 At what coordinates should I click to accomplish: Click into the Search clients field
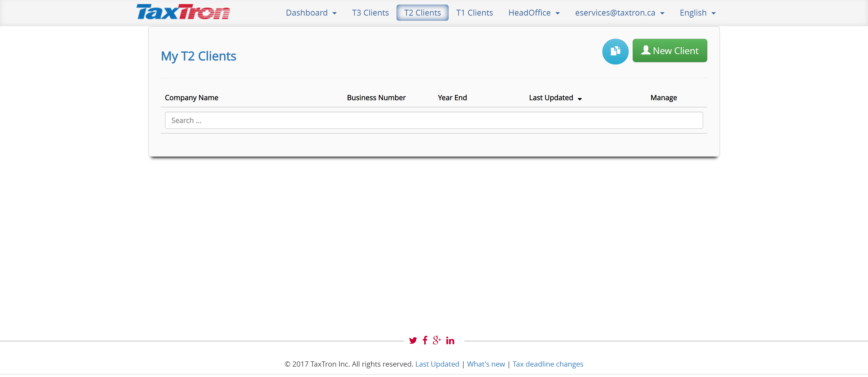(x=434, y=120)
